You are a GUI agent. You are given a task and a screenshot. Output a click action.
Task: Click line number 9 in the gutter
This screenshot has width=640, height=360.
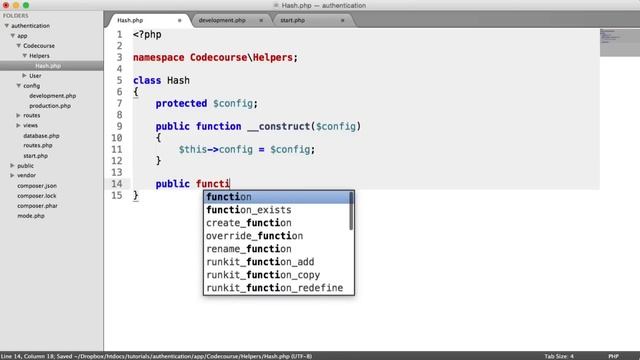(119, 127)
